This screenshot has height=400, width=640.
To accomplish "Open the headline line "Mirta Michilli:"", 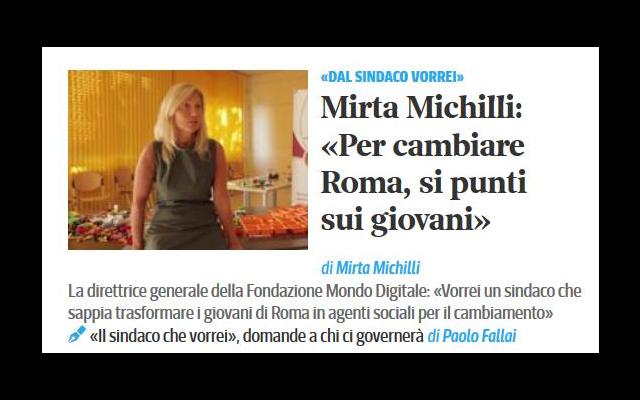I will (422, 107).
